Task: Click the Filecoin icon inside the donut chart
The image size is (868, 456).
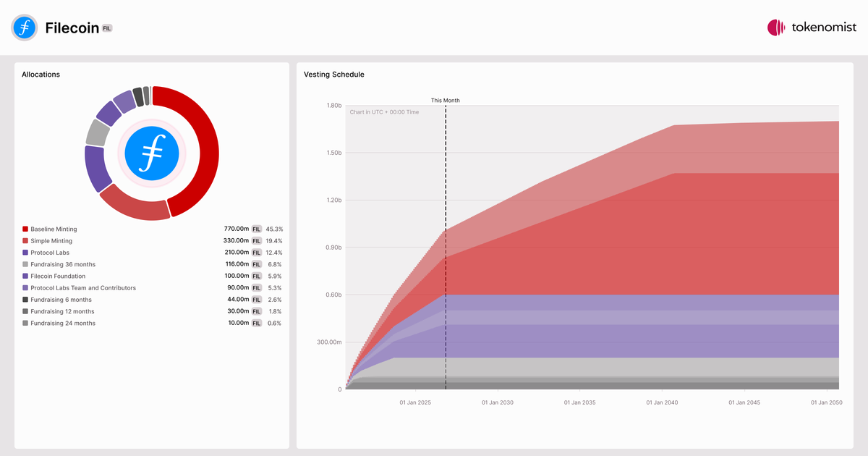Action: (151, 153)
